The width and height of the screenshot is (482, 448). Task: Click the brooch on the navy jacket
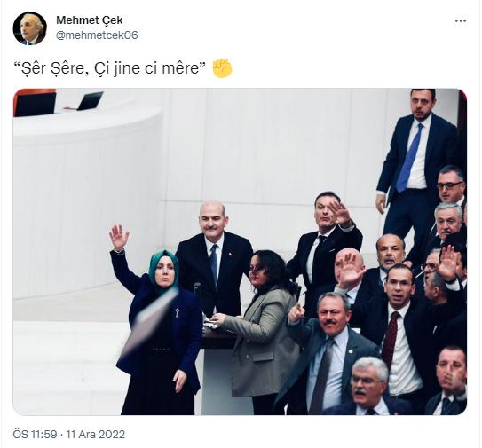click(178, 313)
